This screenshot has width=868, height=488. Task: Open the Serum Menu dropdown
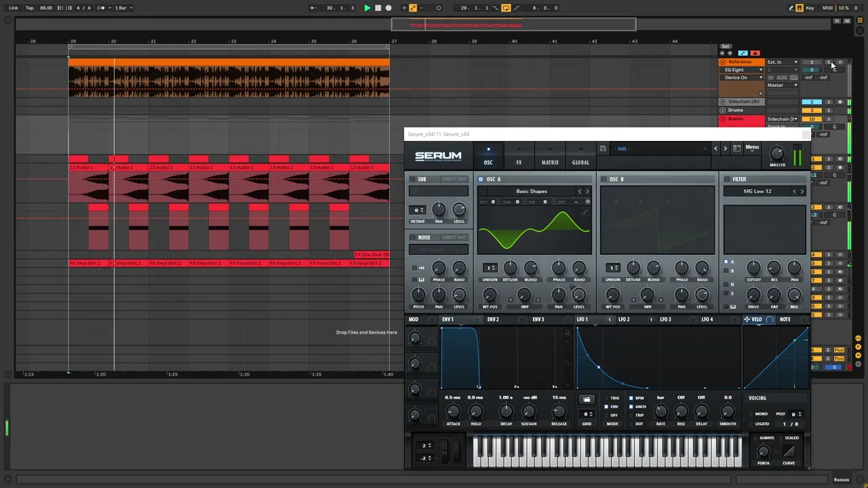coord(752,148)
